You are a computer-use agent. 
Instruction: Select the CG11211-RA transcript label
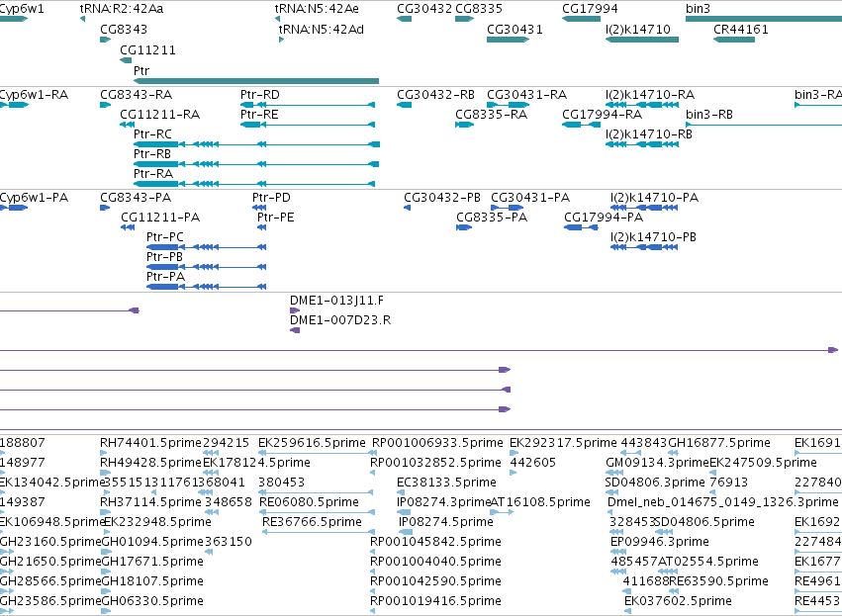click(160, 115)
